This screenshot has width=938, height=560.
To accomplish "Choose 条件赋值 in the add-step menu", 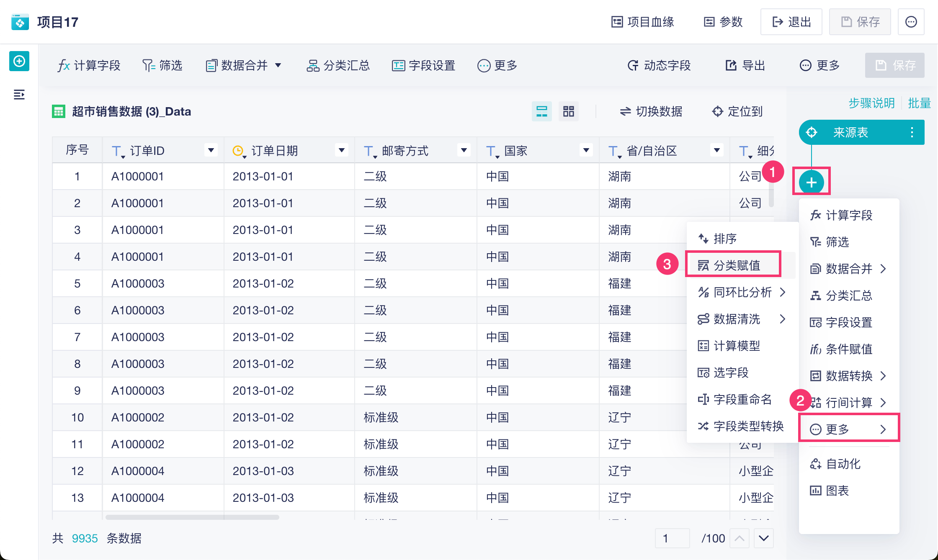I will coord(848,349).
